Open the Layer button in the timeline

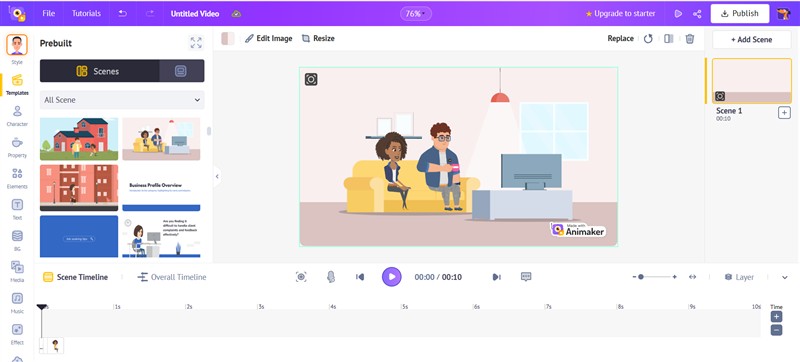pyautogui.click(x=739, y=277)
